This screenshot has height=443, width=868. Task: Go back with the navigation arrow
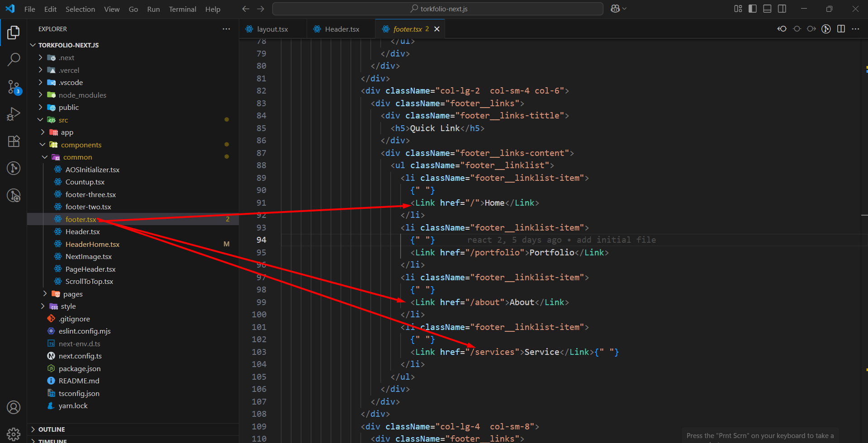246,9
